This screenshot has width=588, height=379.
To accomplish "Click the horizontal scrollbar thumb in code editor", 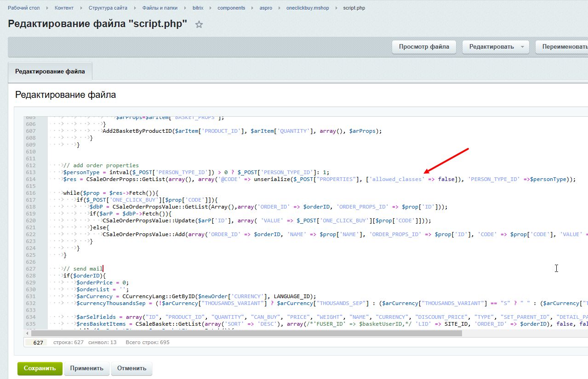I will point(246,334).
